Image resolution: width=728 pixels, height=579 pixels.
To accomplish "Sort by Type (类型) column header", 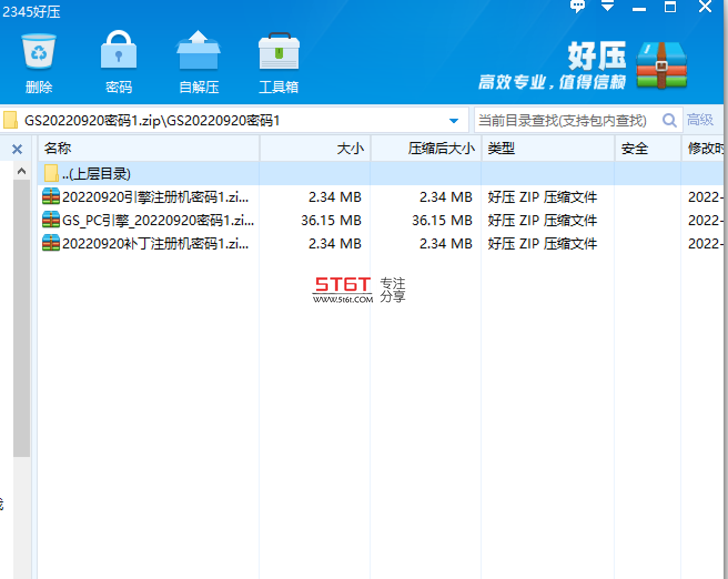I will pos(548,148).
